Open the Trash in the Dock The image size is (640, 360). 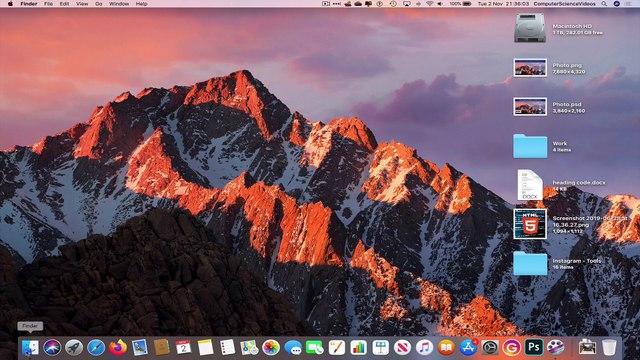[609, 348]
